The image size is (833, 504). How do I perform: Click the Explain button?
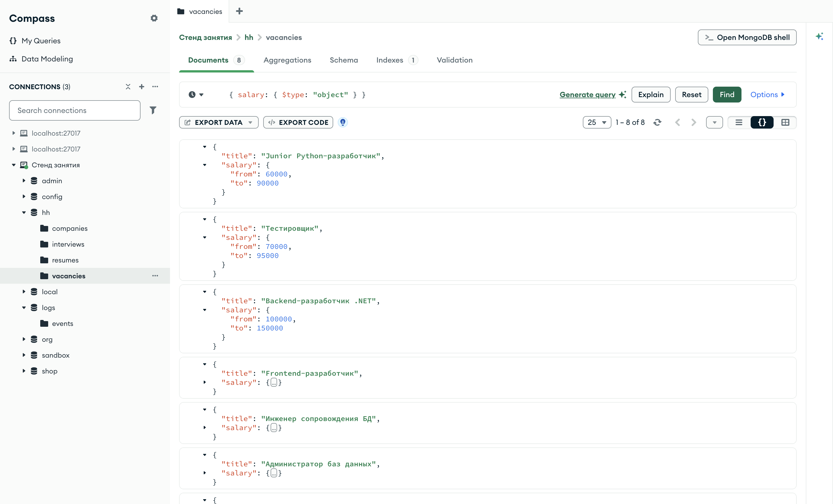651,95
